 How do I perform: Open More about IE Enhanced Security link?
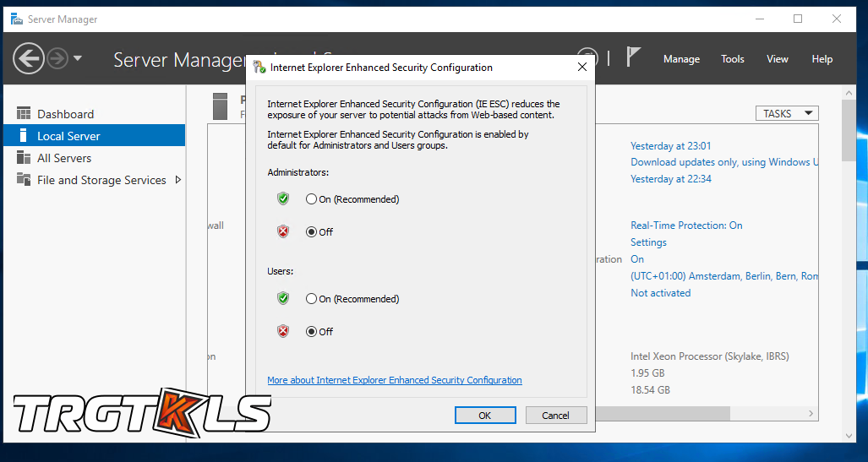pyautogui.click(x=394, y=380)
